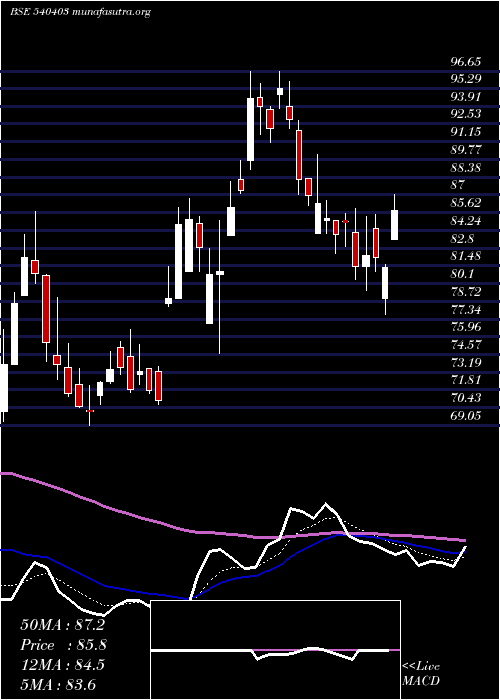
Task: Click the BSE 540403 munafasutra.org header text
Action: click(x=80, y=12)
